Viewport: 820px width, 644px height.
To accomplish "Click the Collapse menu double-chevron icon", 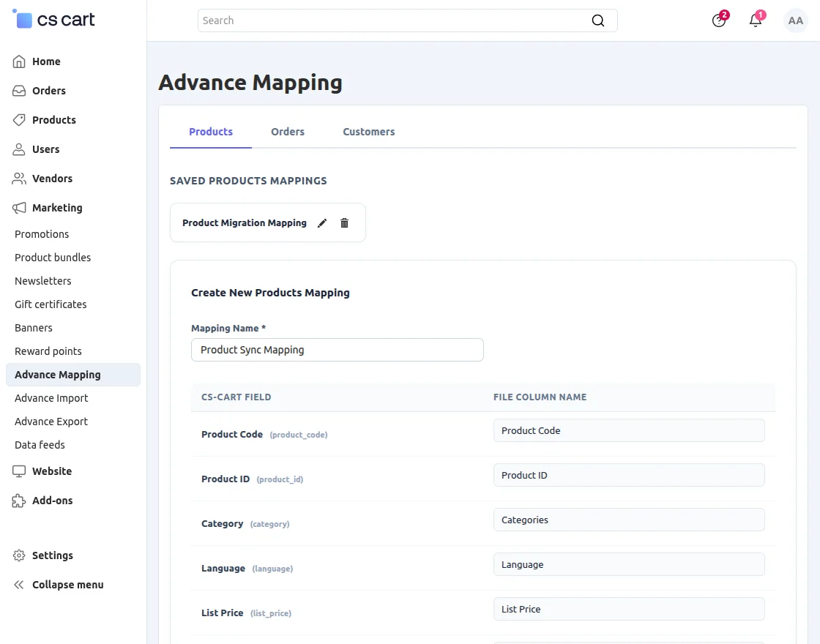I will [x=19, y=585].
